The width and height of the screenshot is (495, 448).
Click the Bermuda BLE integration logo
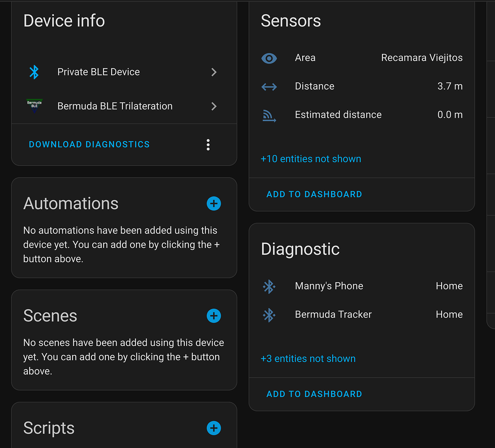pyautogui.click(x=35, y=106)
